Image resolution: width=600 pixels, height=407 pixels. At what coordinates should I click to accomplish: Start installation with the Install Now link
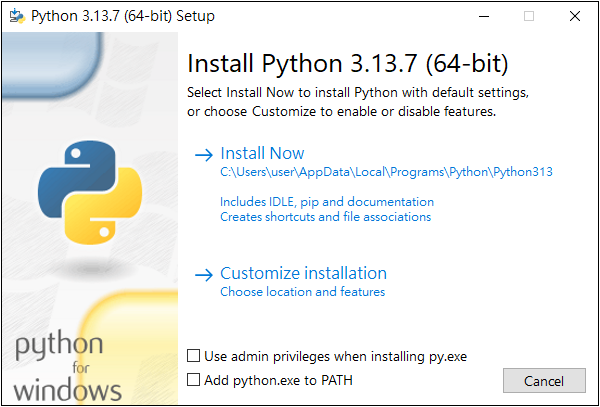coord(262,153)
